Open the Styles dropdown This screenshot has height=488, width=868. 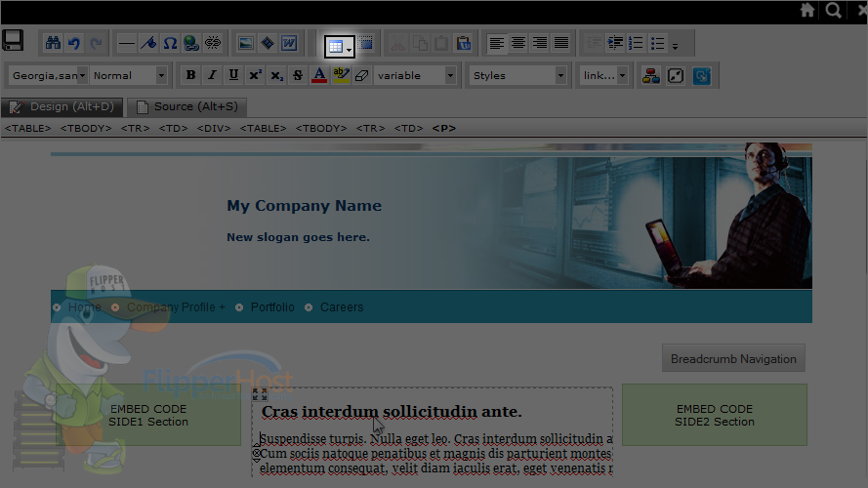518,75
